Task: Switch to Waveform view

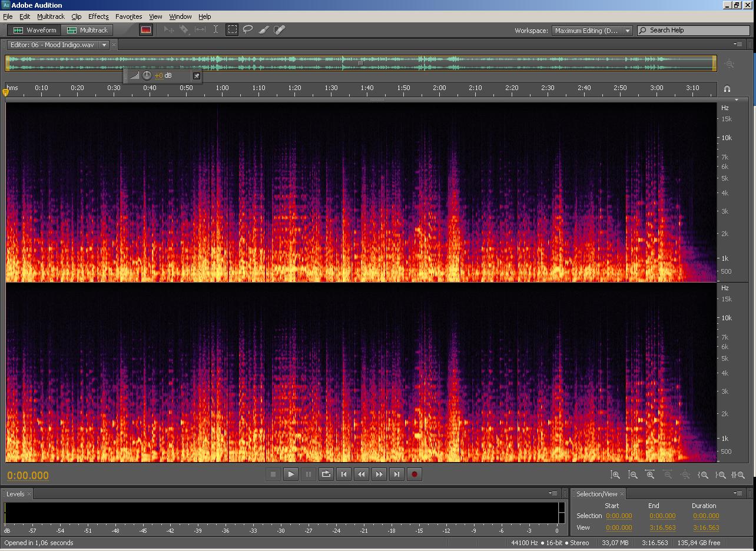Action: (x=35, y=30)
